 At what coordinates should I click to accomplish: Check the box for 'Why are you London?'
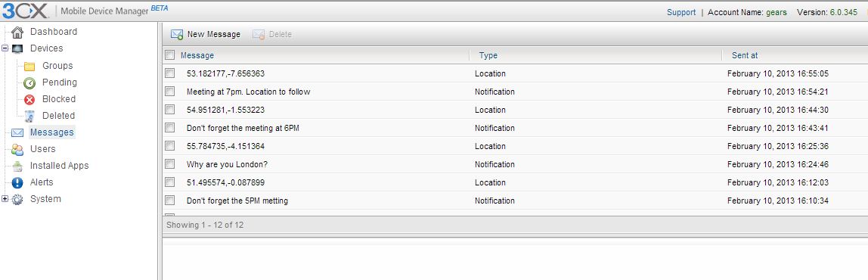click(x=170, y=164)
